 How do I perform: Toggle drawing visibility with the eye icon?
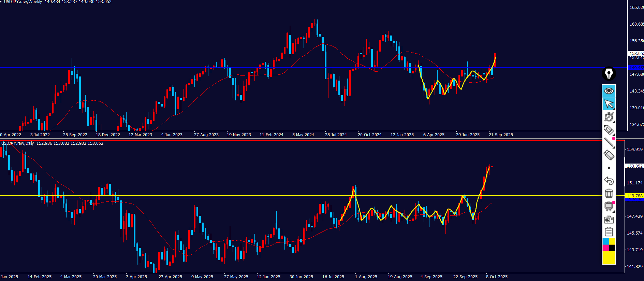(609, 91)
